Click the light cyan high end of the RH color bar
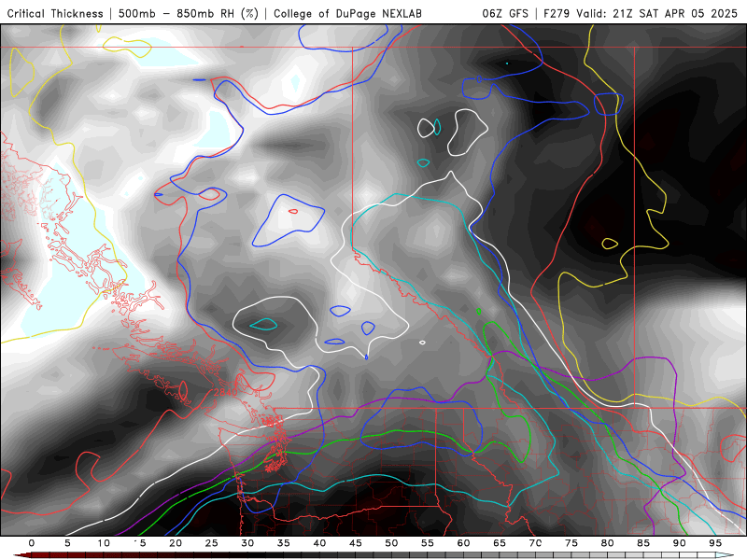 point(725,556)
